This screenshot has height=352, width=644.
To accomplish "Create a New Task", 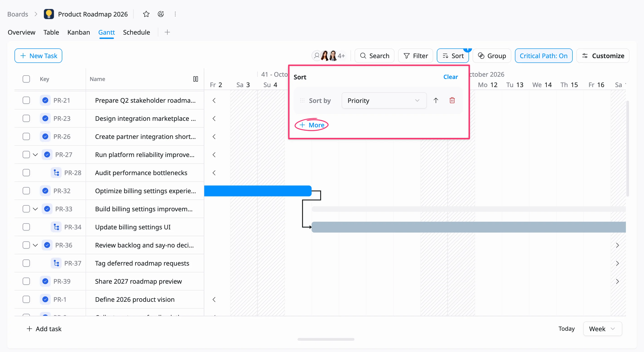I will (38, 56).
